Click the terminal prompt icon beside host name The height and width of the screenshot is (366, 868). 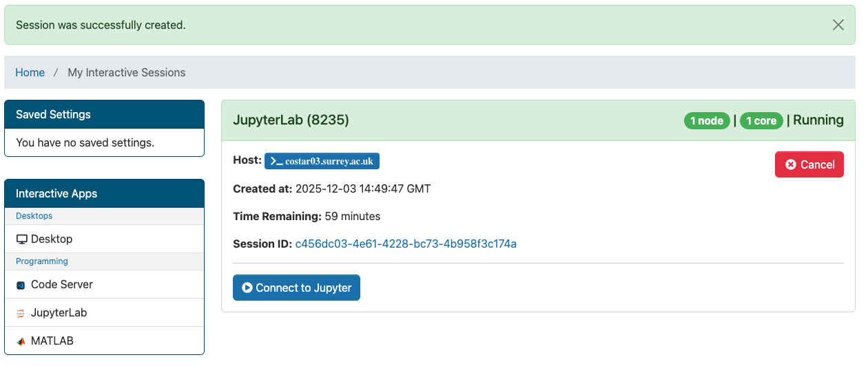point(276,161)
